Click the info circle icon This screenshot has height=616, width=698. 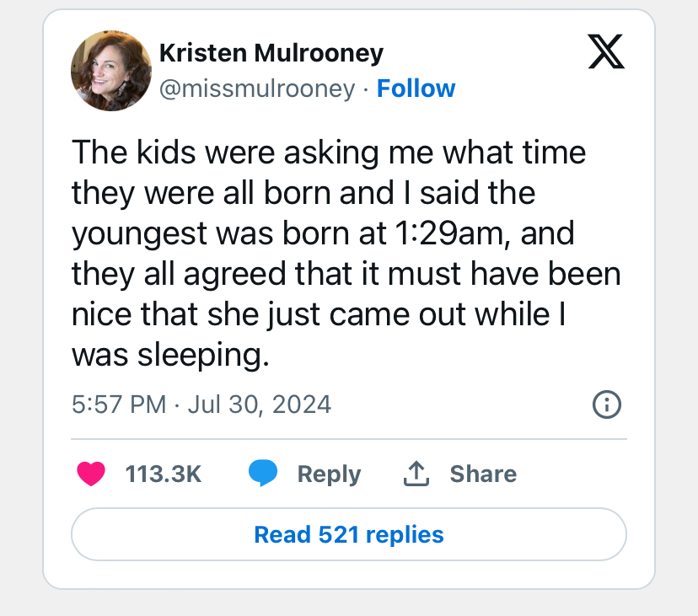coord(607,405)
